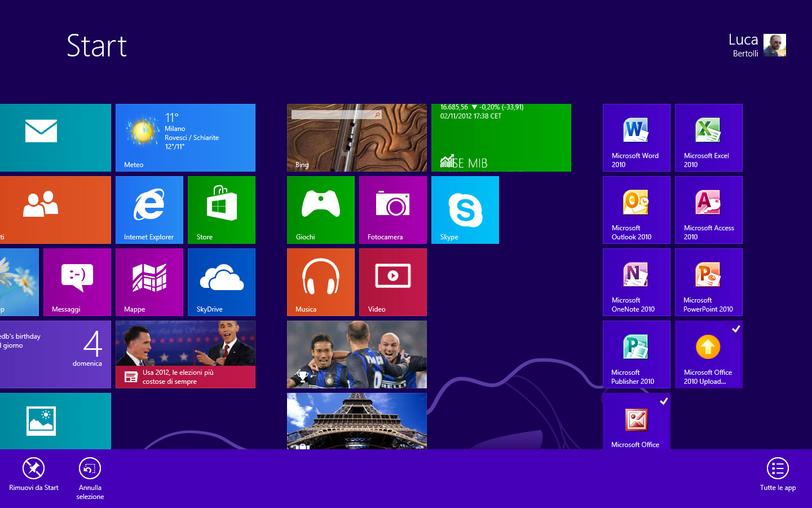812x508 pixels.
Task: Click Annulla selezione button
Action: tap(90, 479)
